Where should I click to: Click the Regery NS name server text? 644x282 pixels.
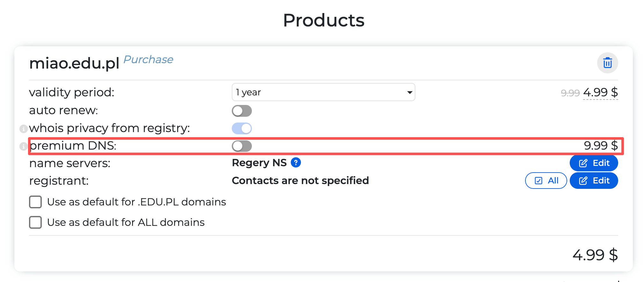point(259,163)
